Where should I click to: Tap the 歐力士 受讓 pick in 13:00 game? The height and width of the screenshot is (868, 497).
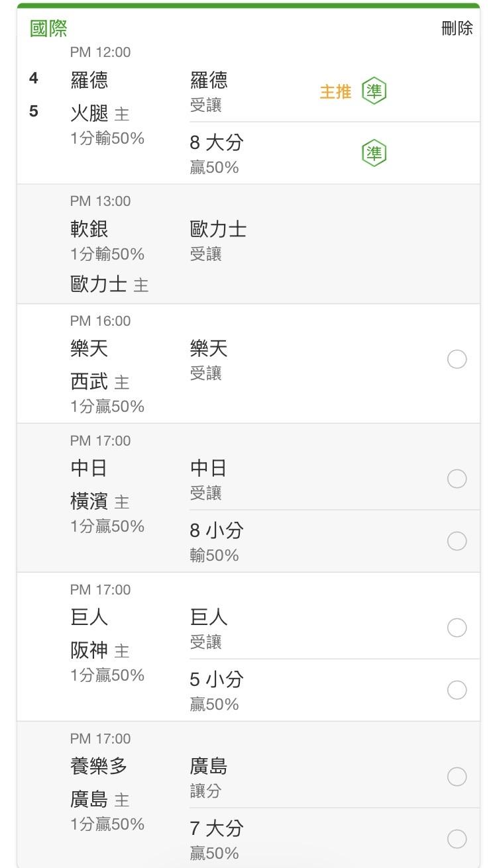[x=218, y=241]
